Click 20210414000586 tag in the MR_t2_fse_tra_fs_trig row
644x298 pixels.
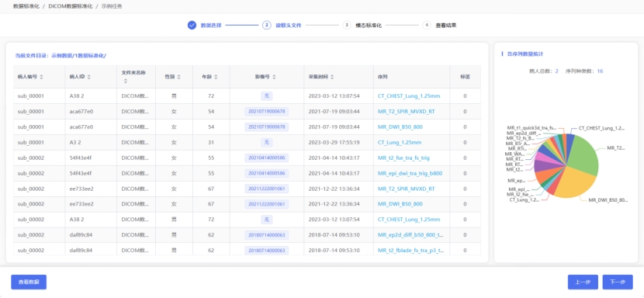(x=267, y=158)
